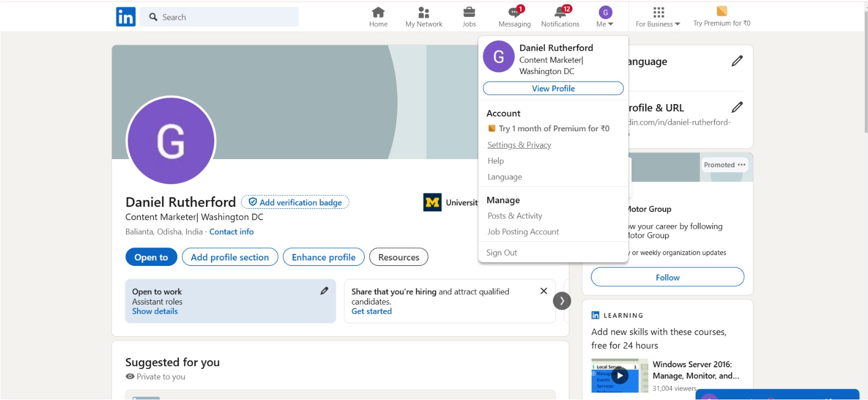Open Posts & Activity menu entry
This screenshot has height=400, width=868.
(515, 216)
